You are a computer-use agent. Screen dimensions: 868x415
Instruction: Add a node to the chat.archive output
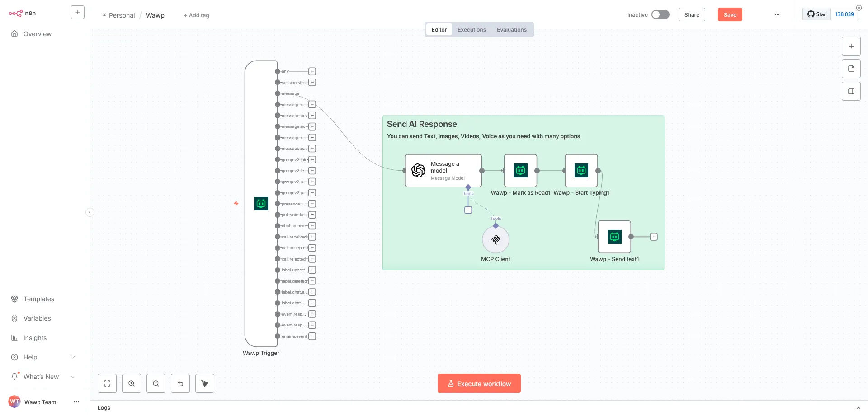tap(312, 226)
